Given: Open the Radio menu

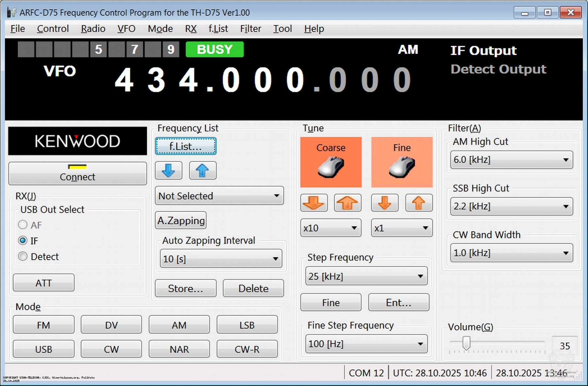Looking at the screenshot, I should point(93,29).
